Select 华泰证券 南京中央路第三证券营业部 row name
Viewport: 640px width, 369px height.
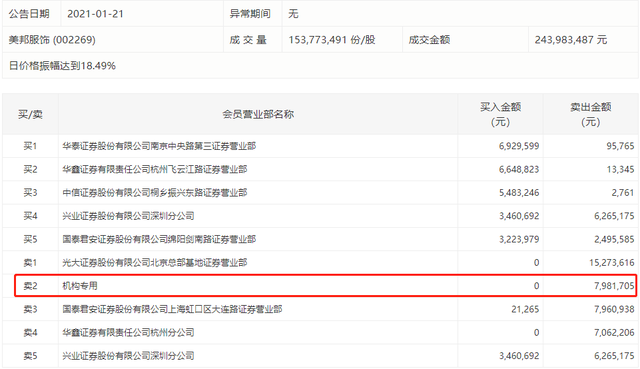[159, 146]
